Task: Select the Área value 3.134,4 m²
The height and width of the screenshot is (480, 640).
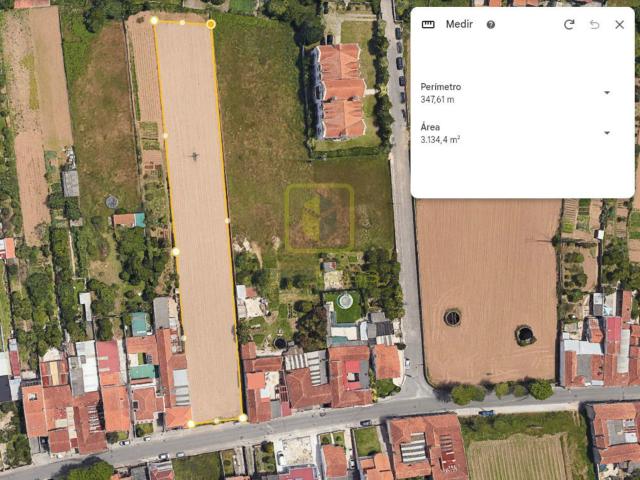Action: (440, 140)
